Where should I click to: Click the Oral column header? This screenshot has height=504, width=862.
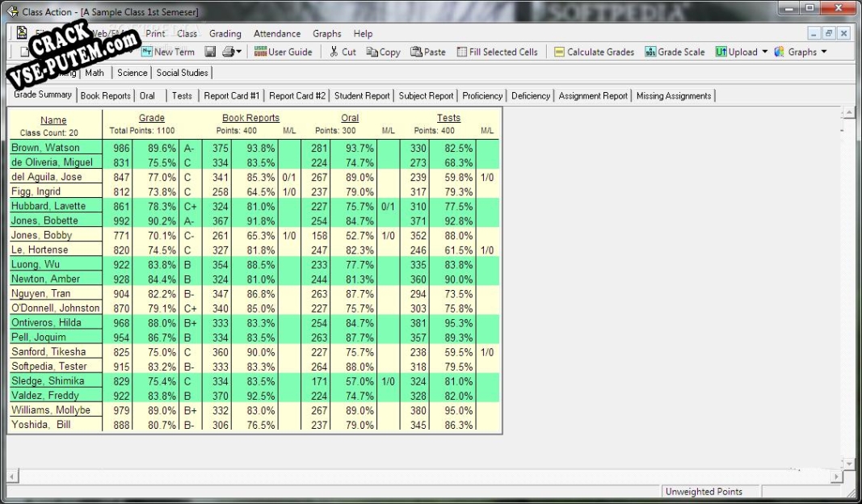click(x=350, y=118)
